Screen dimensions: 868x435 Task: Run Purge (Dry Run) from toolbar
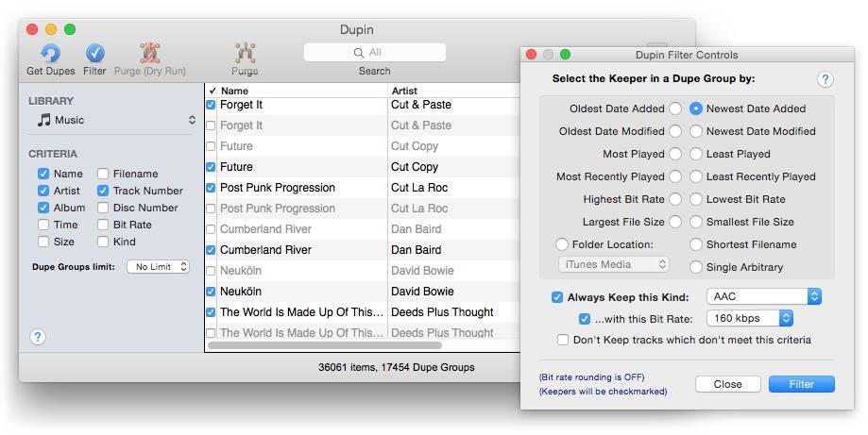coord(149,54)
